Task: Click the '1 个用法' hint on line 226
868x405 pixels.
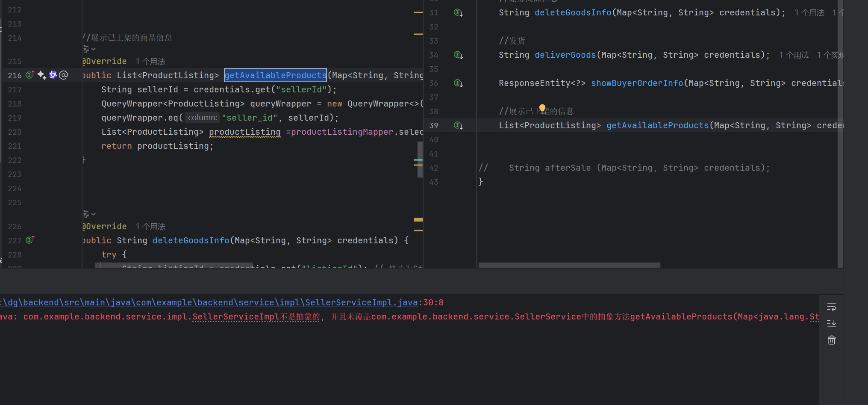Action: (x=150, y=227)
